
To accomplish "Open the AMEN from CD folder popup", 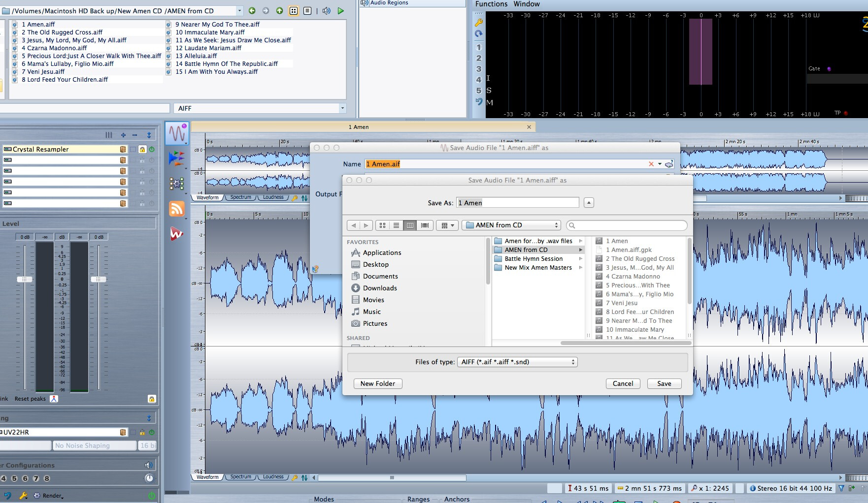I will tap(511, 225).
